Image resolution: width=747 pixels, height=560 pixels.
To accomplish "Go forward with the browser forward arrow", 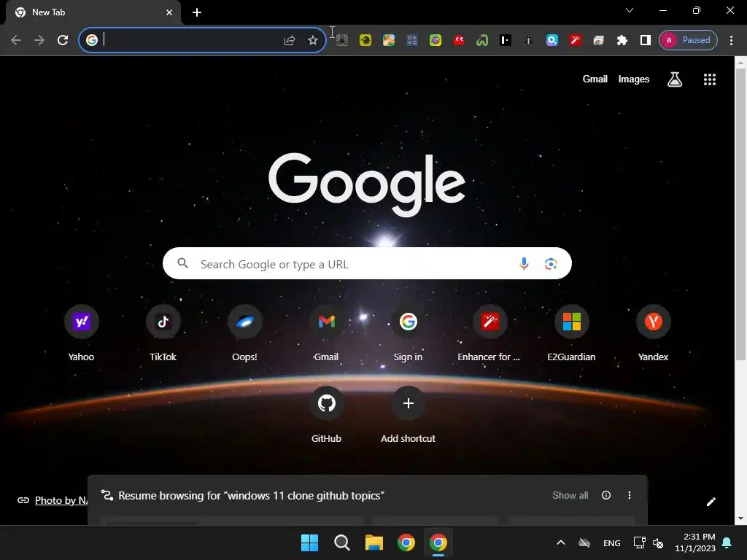I will [39, 40].
